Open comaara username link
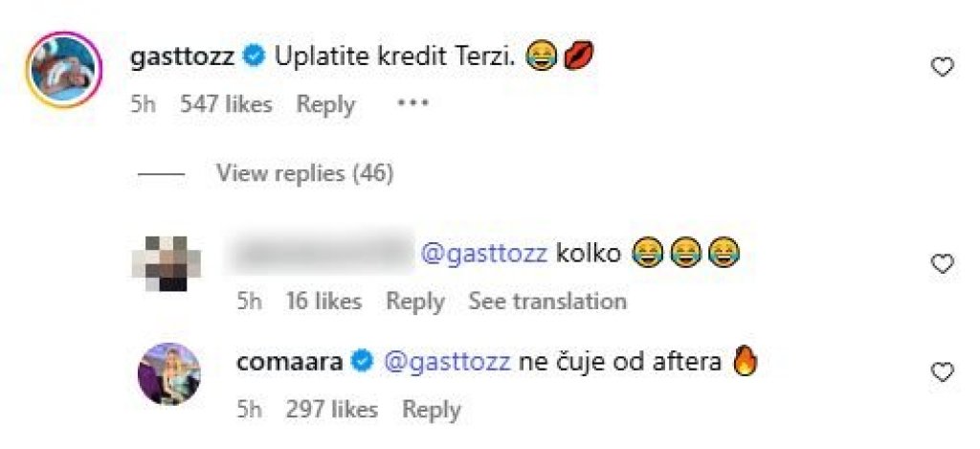Image resolution: width=980 pixels, height=449 pixels. tap(290, 363)
